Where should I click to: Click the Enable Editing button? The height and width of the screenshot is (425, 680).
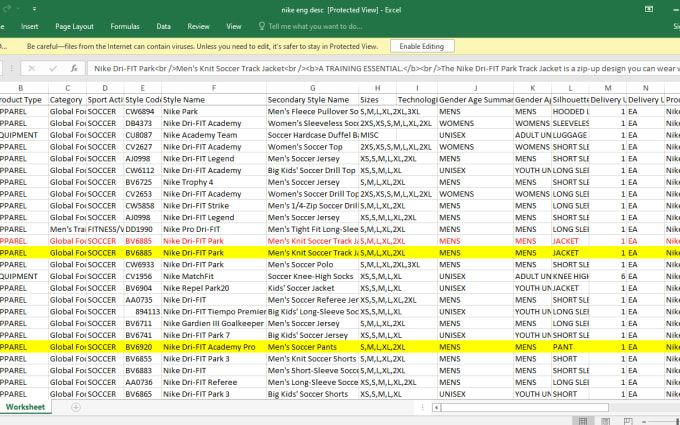click(422, 46)
